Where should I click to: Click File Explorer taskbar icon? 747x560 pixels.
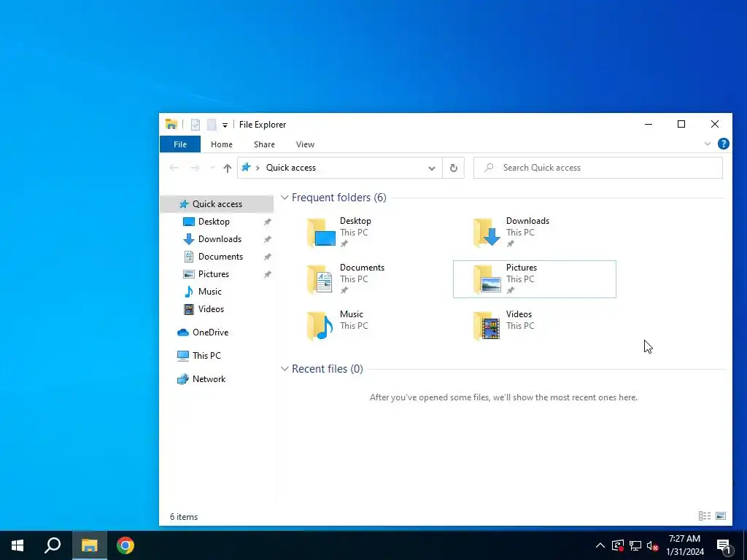pyautogui.click(x=89, y=545)
